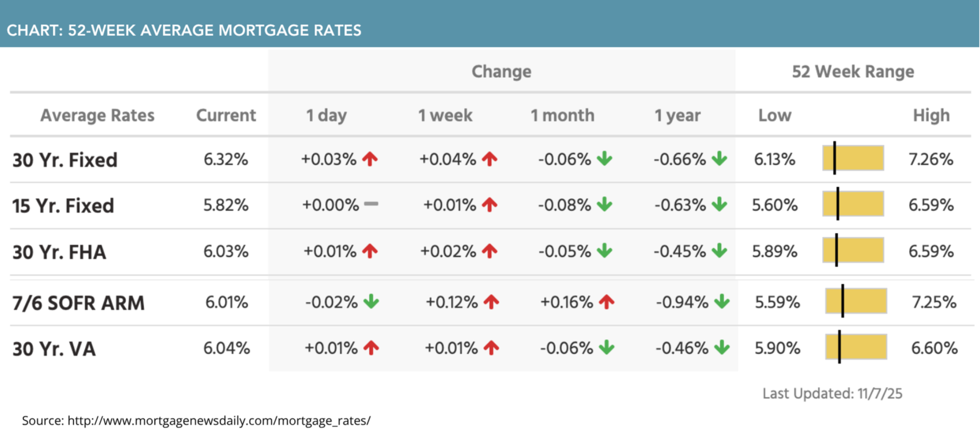Click the green down arrow for 30 Yr. Fixed 1 year
980x439 pixels.
click(719, 159)
